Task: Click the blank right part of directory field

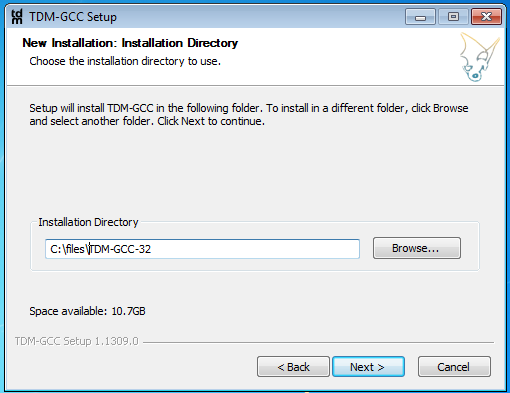Action: coord(255,249)
